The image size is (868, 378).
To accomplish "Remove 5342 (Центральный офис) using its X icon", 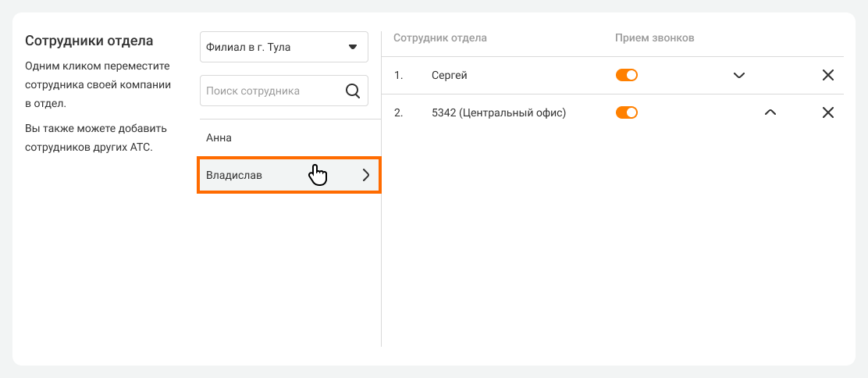I will tap(828, 112).
